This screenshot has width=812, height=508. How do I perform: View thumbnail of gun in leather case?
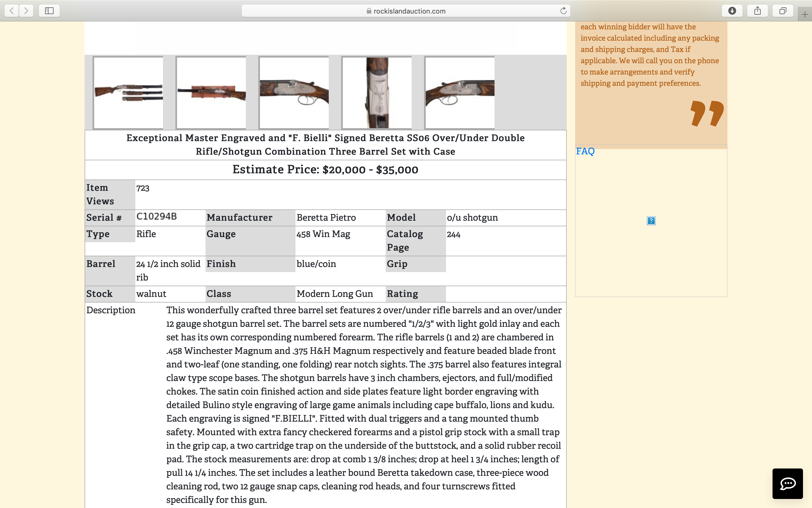(211, 93)
